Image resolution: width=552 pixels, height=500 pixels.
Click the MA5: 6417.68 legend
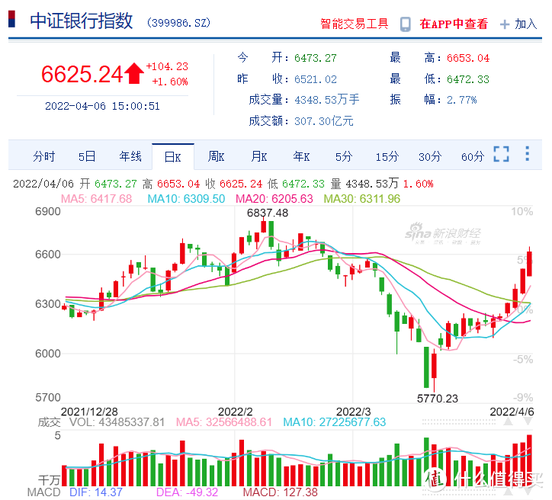[x=96, y=199]
